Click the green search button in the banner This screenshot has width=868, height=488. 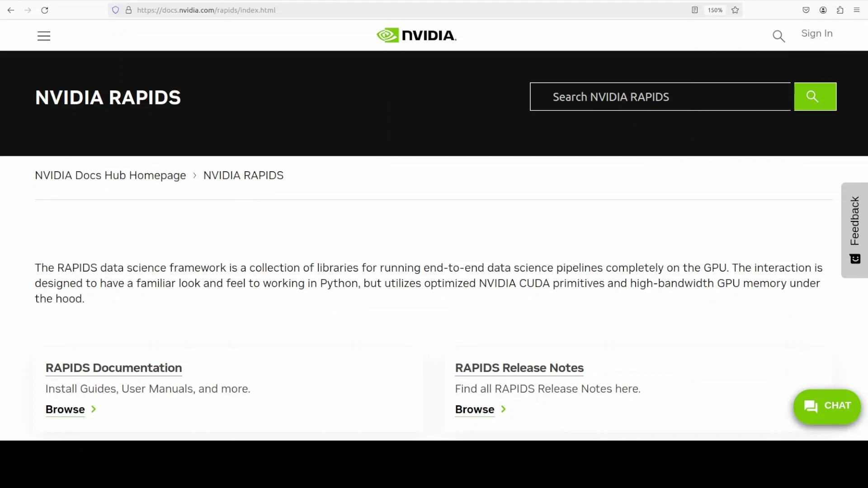pos(815,96)
